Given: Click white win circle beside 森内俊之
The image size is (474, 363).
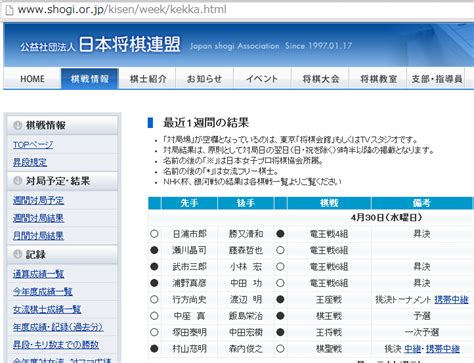Looking at the screenshot, I should (280, 349).
